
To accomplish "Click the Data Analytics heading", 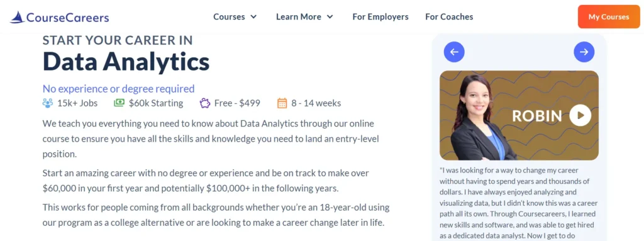I will pyautogui.click(x=126, y=62).
